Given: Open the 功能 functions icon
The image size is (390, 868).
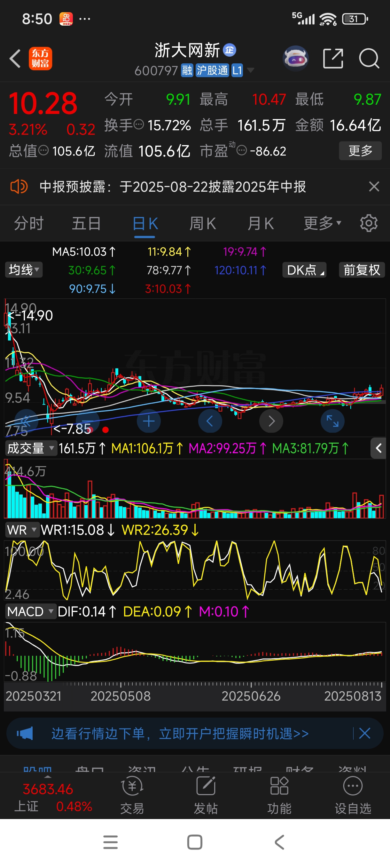Looking at the screenshot, I should (279, 796).
